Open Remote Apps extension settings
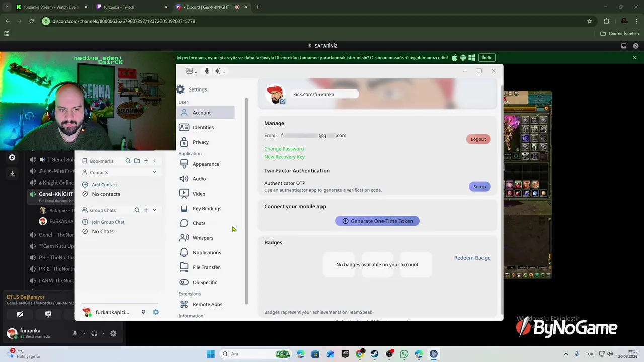644x362 pixels. click(x=206, y=304)
